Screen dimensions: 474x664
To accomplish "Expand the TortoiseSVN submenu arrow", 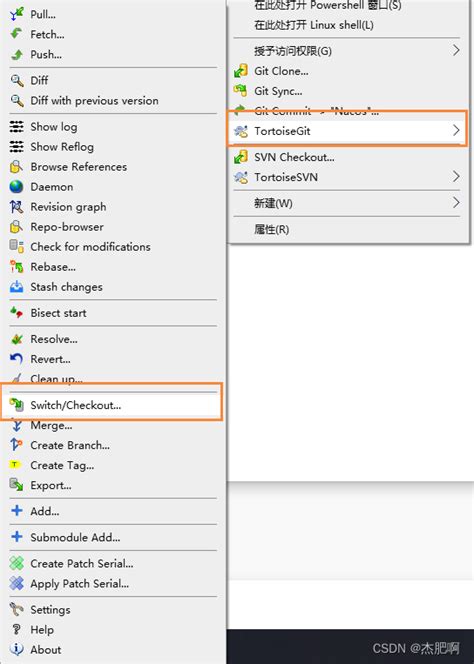I will pos(456,177).
